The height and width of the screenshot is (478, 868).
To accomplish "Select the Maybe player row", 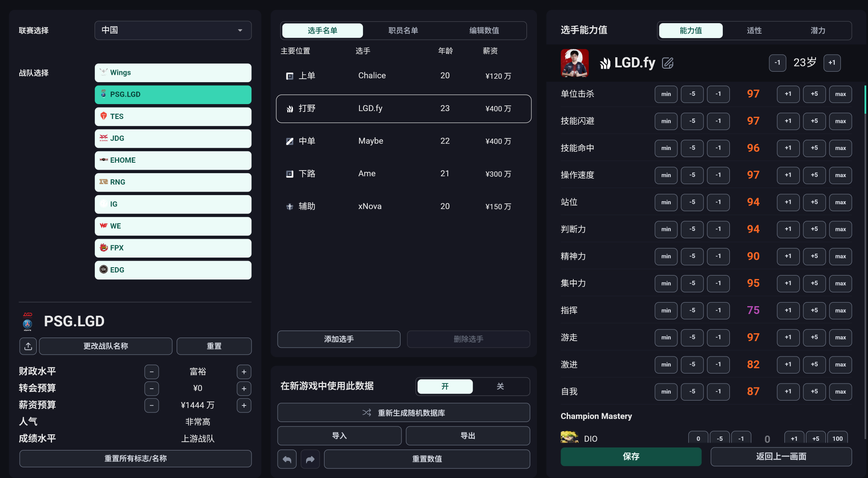I will [404, 141].
